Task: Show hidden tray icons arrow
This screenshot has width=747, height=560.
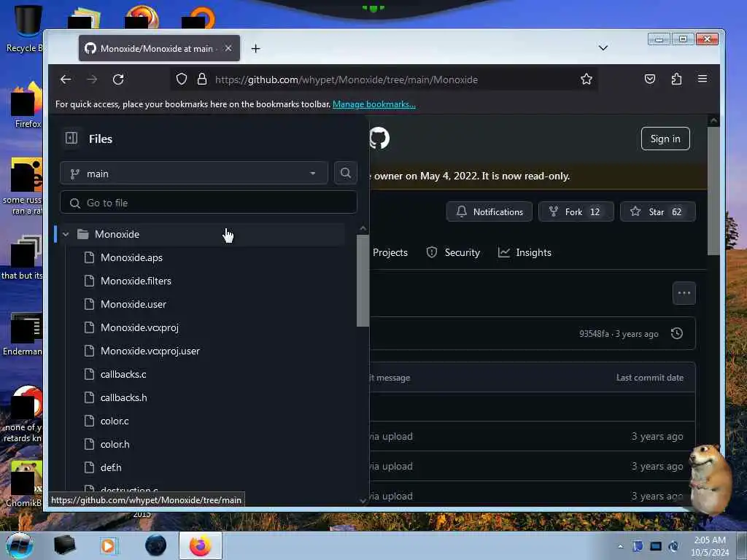Action: [x=620, y=546]
